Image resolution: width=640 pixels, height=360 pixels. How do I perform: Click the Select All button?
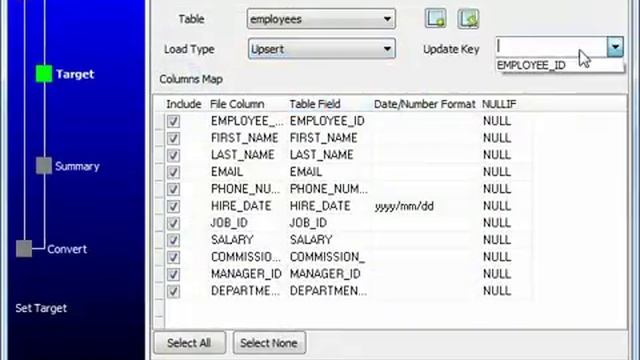pos(189,343)
